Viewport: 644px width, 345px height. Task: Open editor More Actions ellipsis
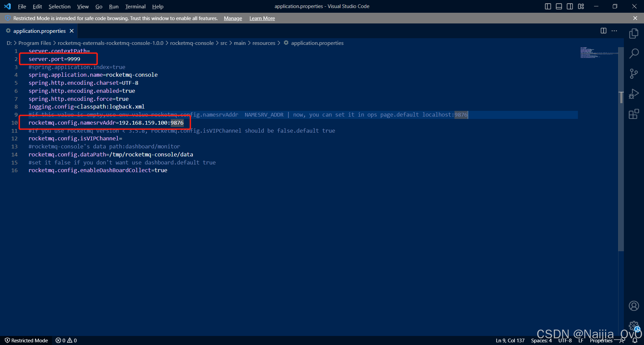pos(614,31)
